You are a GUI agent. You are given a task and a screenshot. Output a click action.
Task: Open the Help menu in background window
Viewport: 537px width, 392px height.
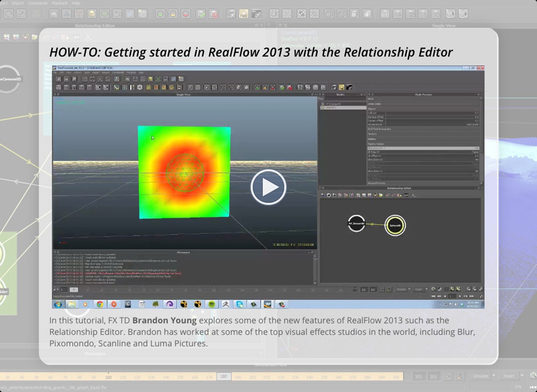[76, 3]
